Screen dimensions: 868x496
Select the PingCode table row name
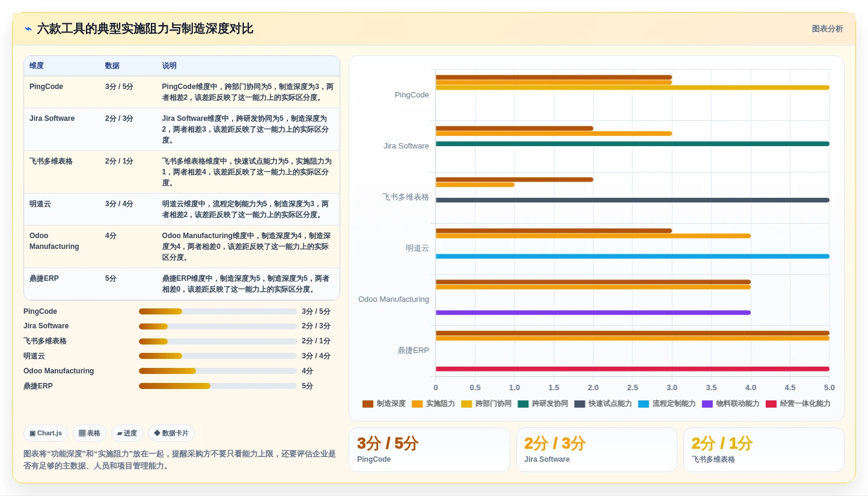coord(46,87)
